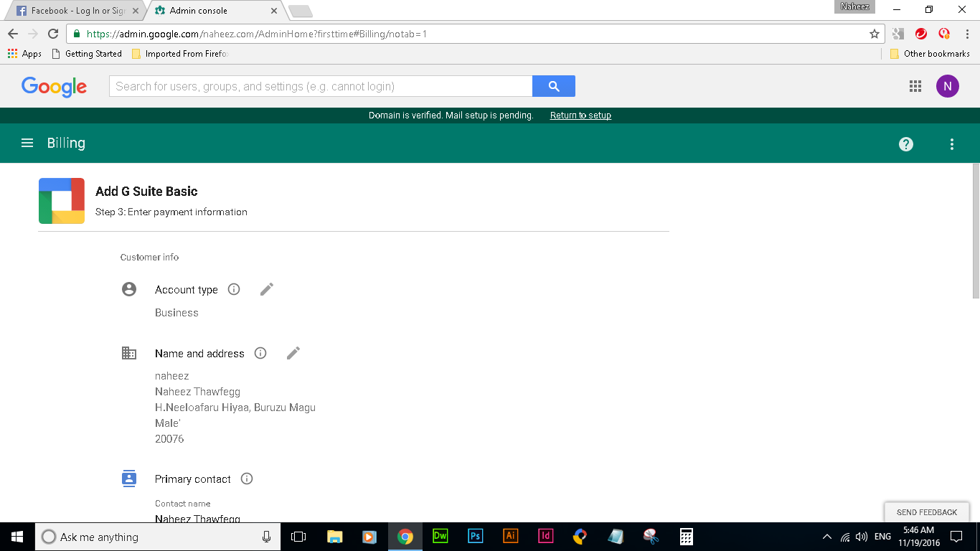Open the Apps bookmarks shortcut

coord(24,54)
